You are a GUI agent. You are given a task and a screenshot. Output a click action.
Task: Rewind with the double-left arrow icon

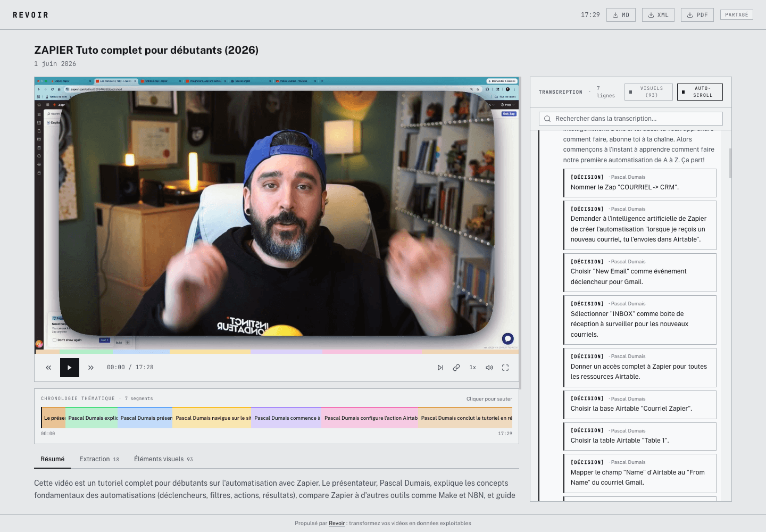tap(48, 368)
